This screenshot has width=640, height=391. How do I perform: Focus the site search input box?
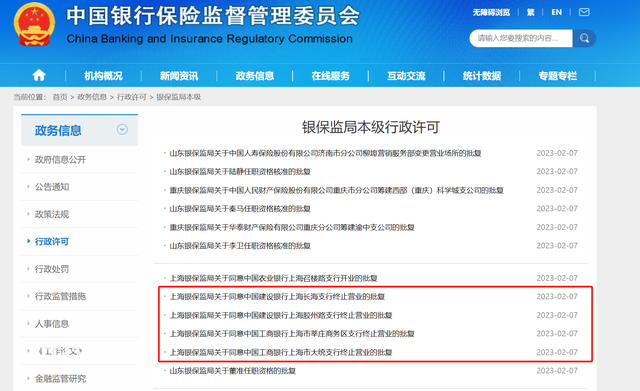pyautogui.click(x=521, y=38)
